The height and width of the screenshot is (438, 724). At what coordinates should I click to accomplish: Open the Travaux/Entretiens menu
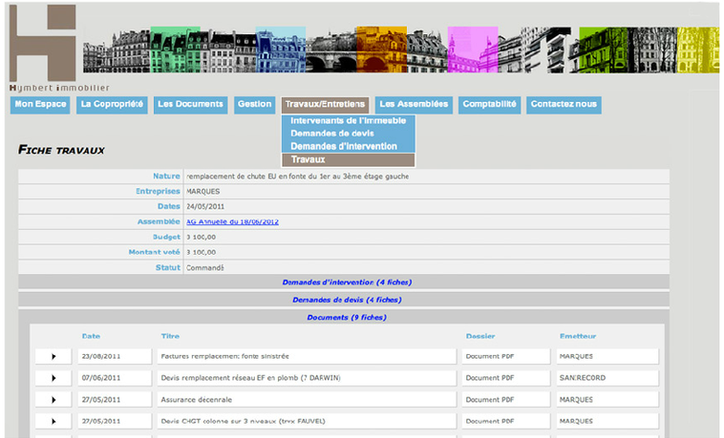point(325,105)
